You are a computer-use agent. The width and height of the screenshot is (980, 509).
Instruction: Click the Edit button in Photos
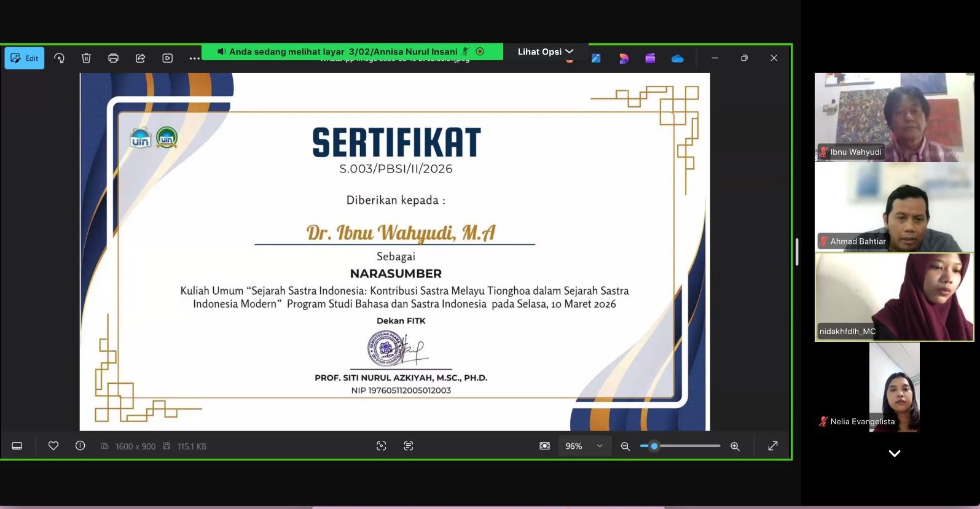(25, 58)
